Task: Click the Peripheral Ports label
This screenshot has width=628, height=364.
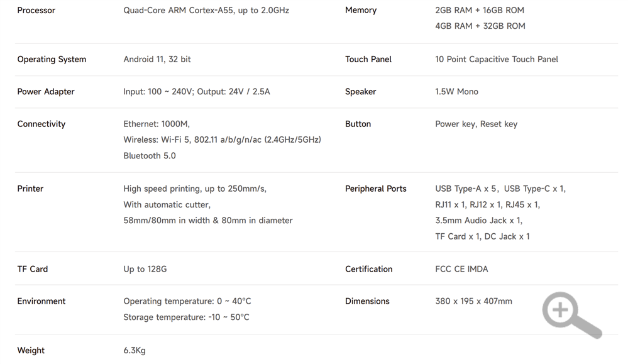Action: point(376,189)
